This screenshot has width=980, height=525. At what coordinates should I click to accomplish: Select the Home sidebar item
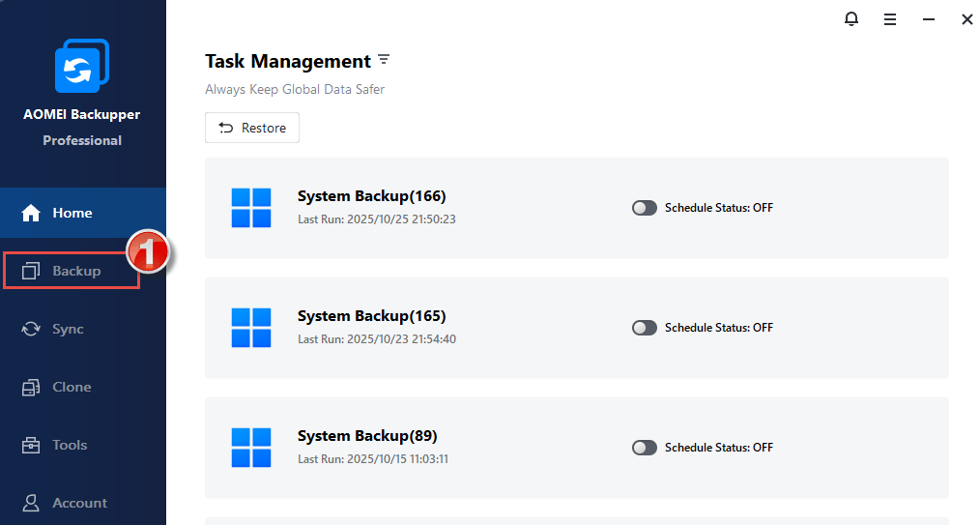pyautogui.click(x=72, y=213)
